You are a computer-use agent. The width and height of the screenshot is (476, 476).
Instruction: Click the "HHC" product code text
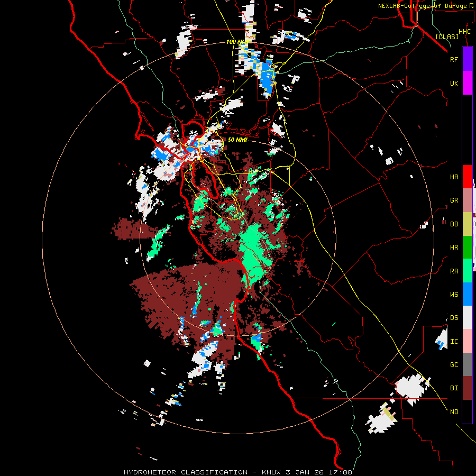pos(464,32)
